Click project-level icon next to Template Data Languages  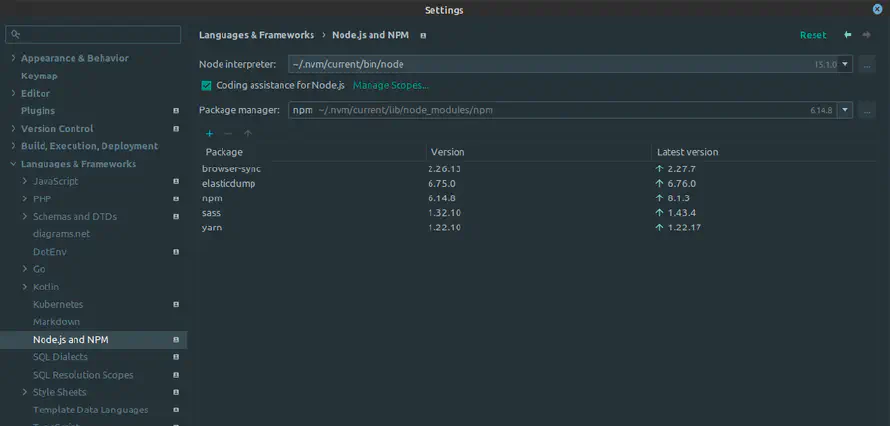click(176, 410)
